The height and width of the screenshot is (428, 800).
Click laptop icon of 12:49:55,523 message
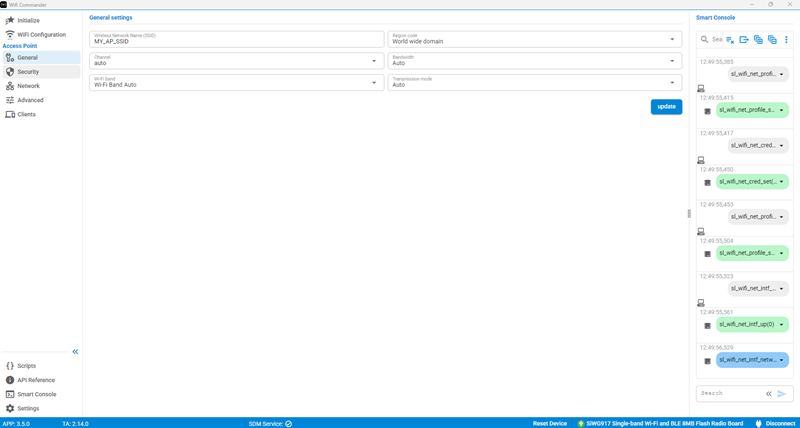pyautogui.click(x=701, y=303)
